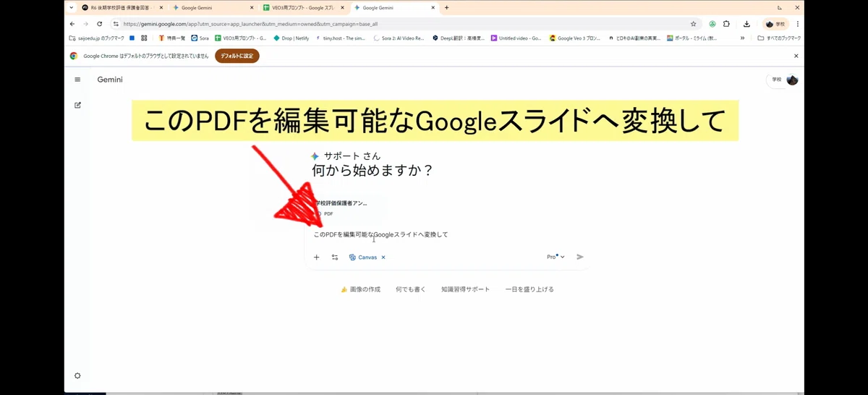
Task: Click the Gemini logo text
Action: pos(110,80)
